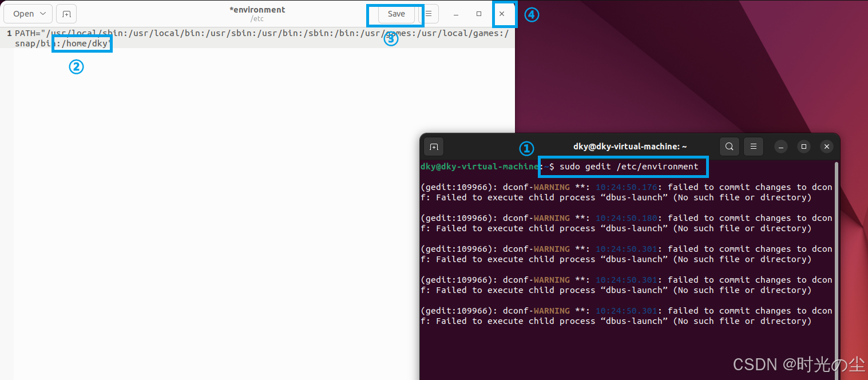Click the *environment title in gedit header
The width and height of the screenshot is (868, 380).
(x=257, y=10)
